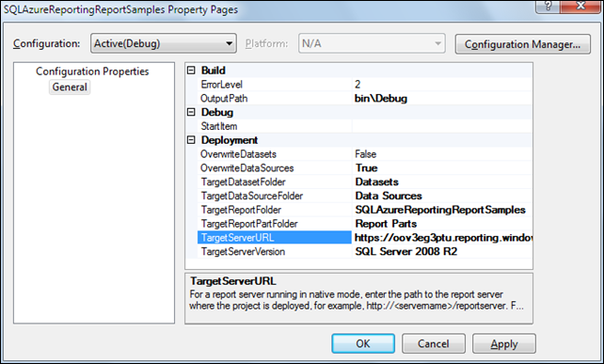Click the help question mark button

(x=548, y=7)
